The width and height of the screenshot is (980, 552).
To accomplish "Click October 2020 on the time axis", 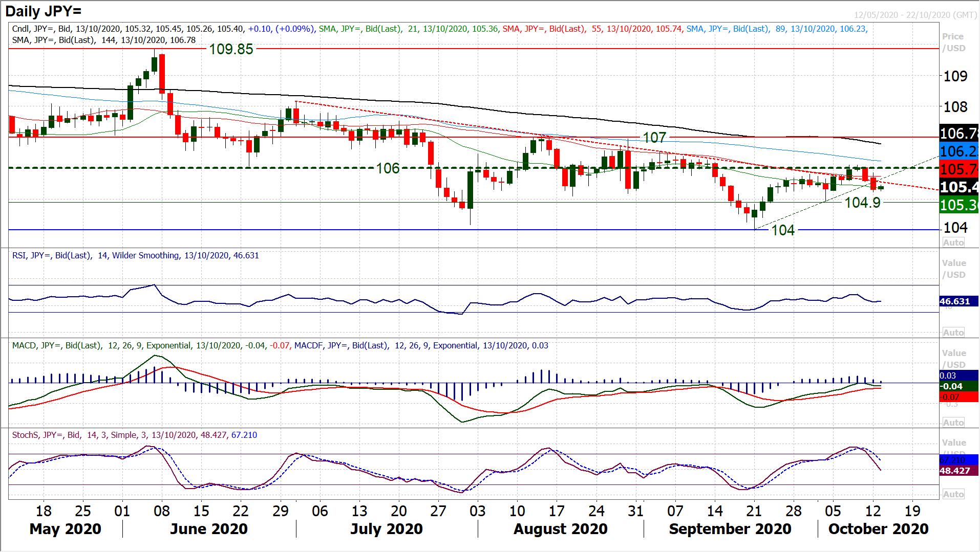I will click(878, 529).
